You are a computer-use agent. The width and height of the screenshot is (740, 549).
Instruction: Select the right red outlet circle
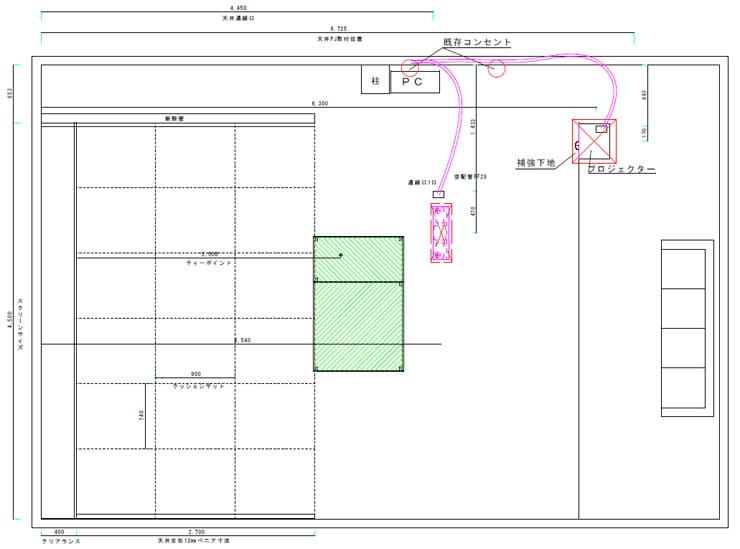[496, 68]
